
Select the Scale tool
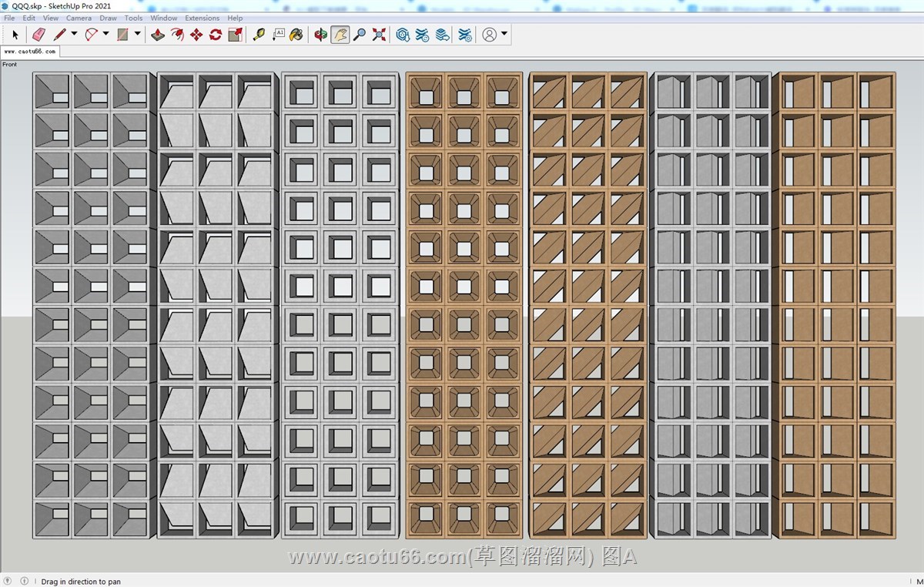point(235,35)
